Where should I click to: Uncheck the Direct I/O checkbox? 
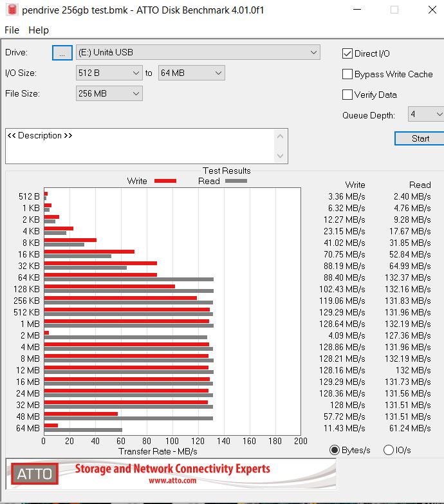(x=347, y=53)
